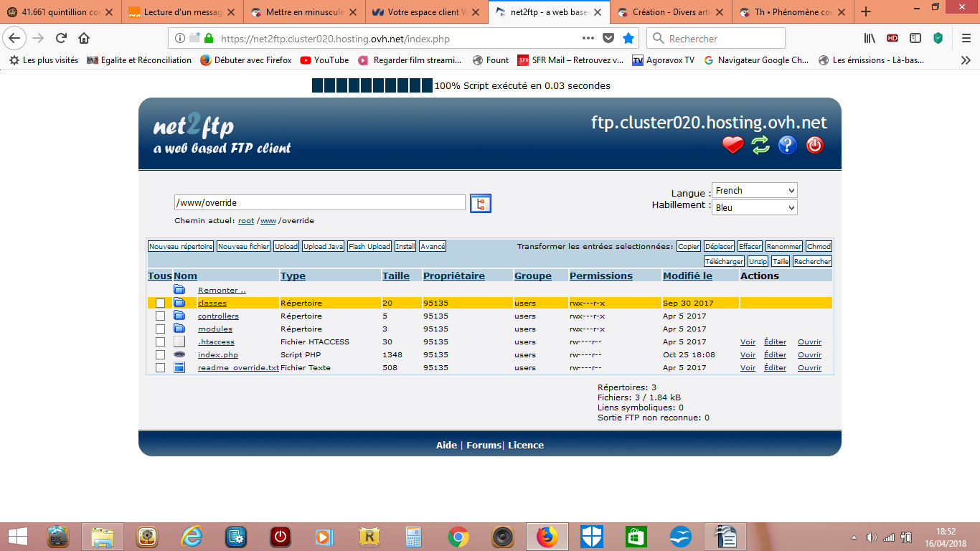
Task: Click the directory tree icon beside path field
Action: click(x=481, y=203)
